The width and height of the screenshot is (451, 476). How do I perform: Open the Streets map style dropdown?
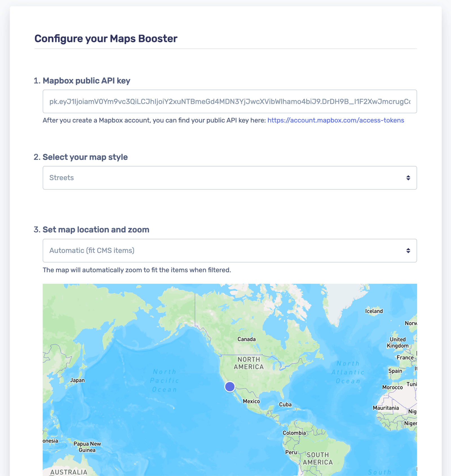(x=230, y=178)
